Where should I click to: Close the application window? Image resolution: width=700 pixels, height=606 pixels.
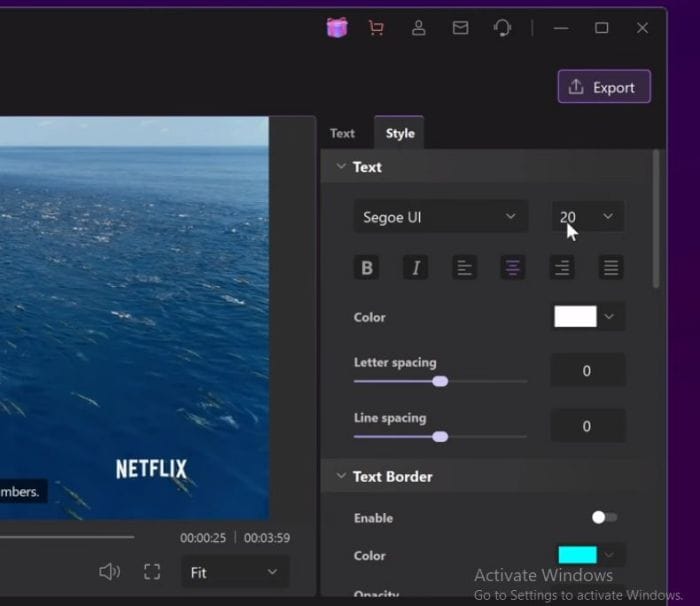coord(642,28)
